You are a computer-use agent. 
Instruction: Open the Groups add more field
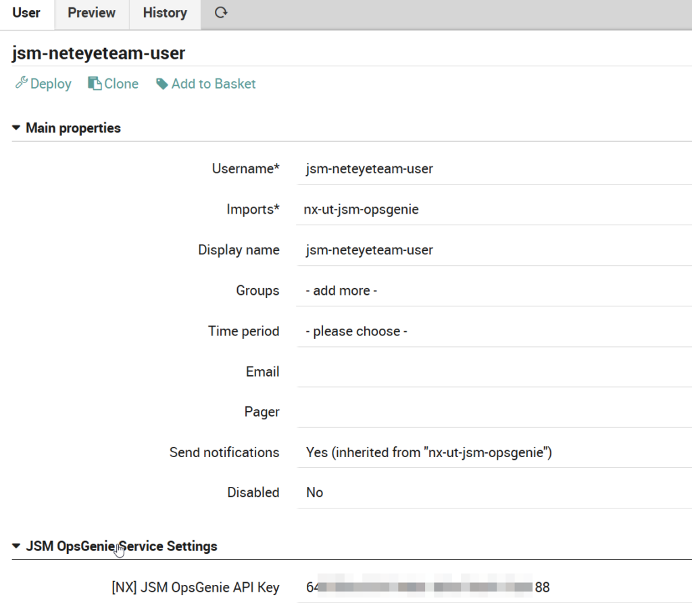coord(494,291)
